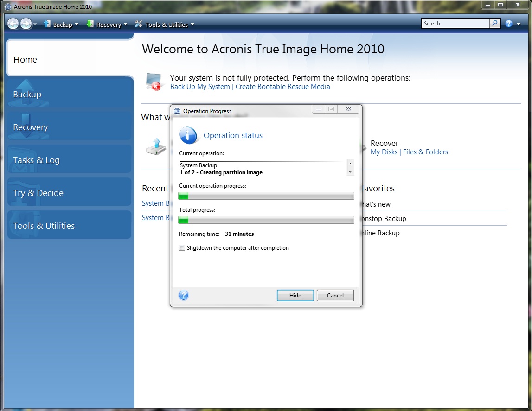Open the Recovery toolbar menu
The width and height of the screenshot is (532, 411).
(x=107, y=25)
